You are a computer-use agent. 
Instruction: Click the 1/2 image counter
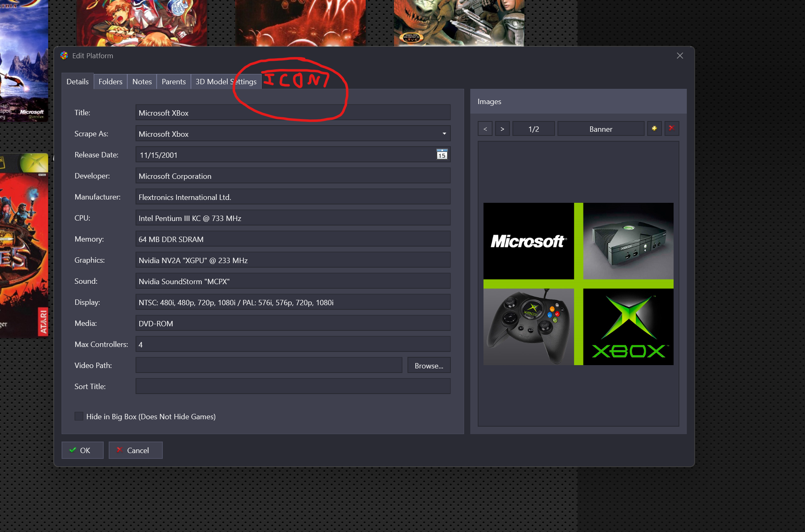(533, 129)
